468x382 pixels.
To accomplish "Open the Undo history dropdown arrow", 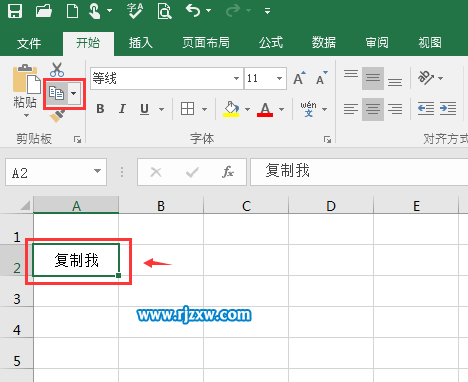I will pos(209,11).
